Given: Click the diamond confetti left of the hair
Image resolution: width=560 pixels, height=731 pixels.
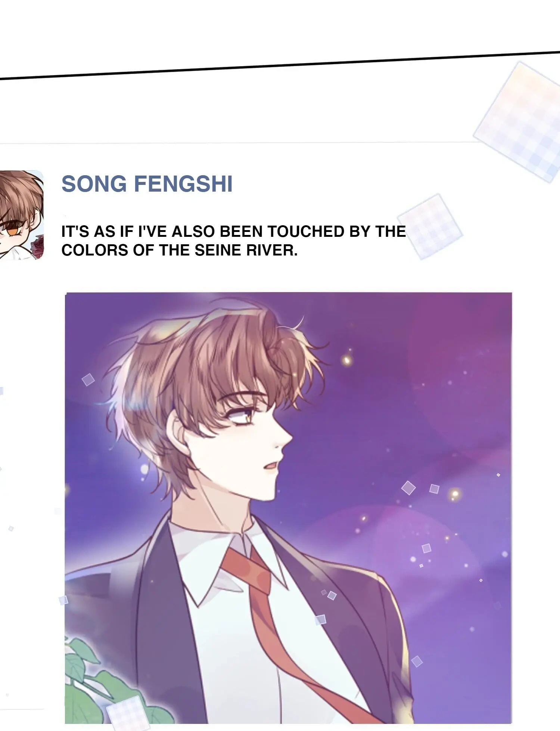Looking at the screenshot, I should (x=88, y=380).
